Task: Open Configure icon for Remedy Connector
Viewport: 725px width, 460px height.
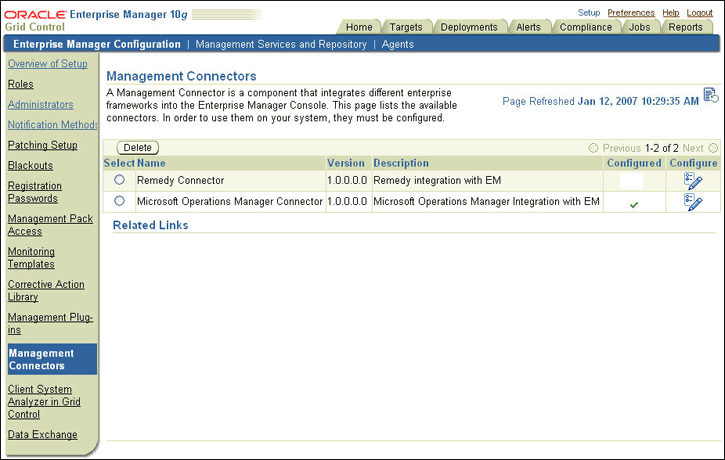Action: click(693, 181)
